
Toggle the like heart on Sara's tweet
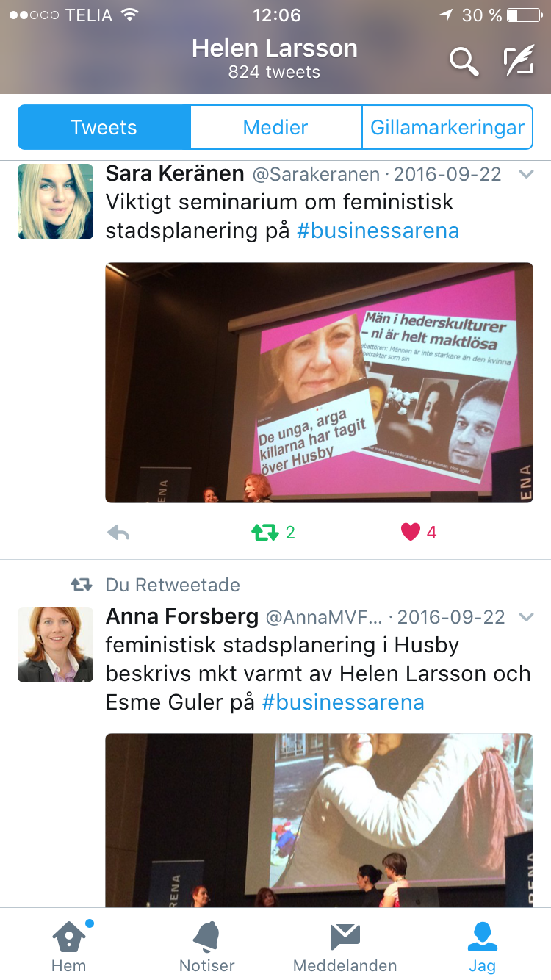click(419, 533)
